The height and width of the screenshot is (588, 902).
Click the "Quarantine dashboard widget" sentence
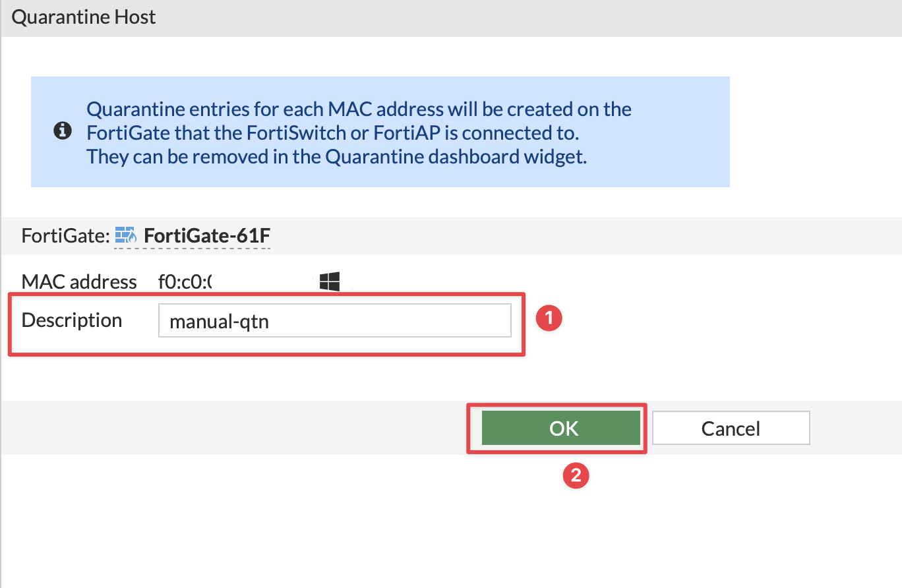[337, 157]
